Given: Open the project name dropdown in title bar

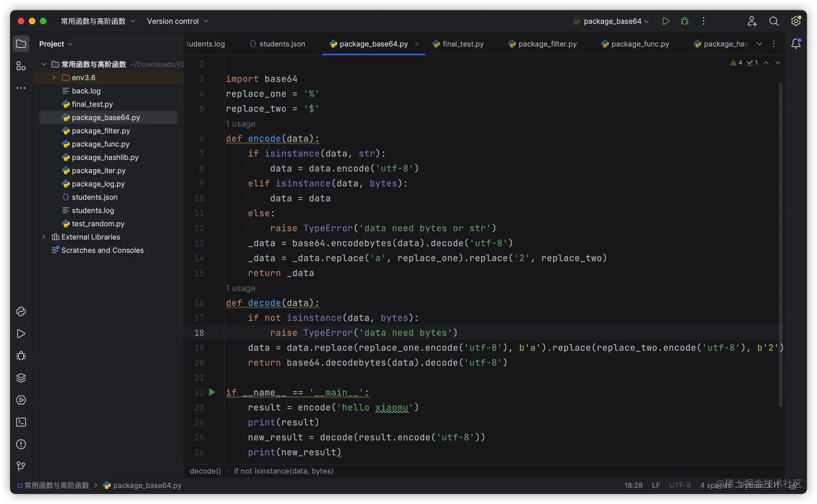Looking at the screenshot, I should coord(98,21).
